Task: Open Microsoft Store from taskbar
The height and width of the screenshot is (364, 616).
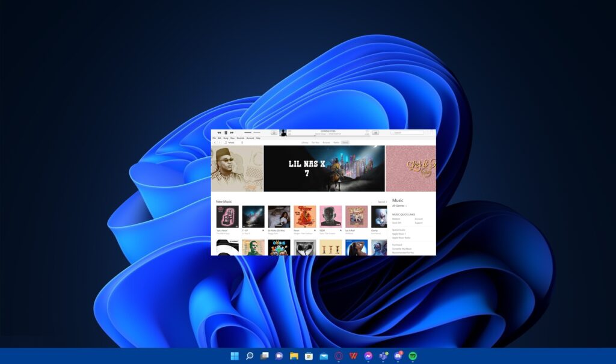Action: pos(309,356)
